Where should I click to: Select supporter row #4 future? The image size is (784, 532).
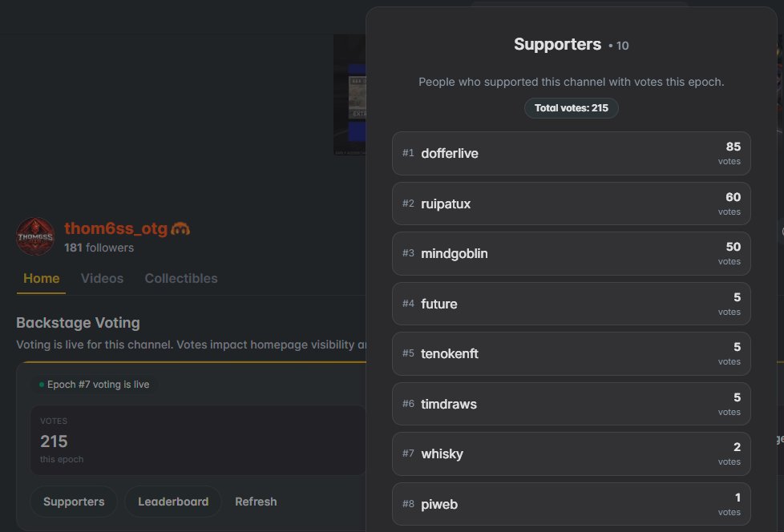pos(572,304)
